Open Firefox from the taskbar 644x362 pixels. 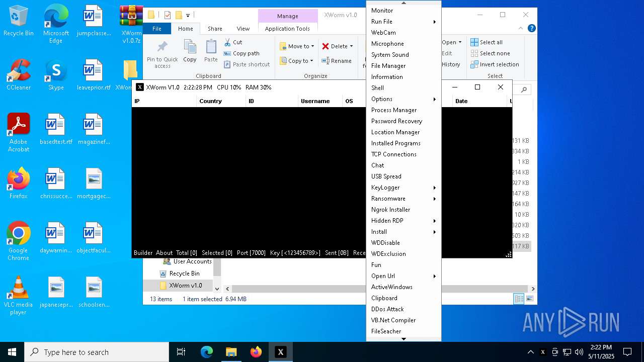(256, 352)
